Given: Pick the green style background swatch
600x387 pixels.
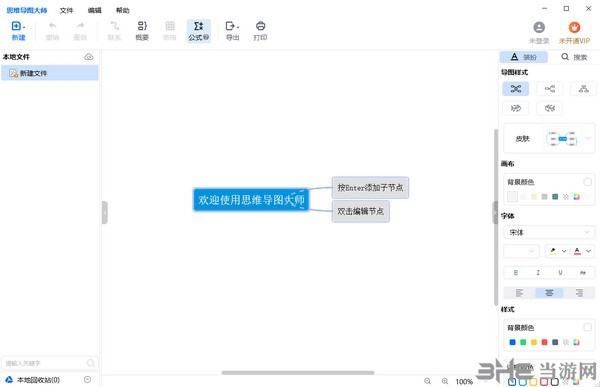Looking at the screenshot, I should click(523, 342).
